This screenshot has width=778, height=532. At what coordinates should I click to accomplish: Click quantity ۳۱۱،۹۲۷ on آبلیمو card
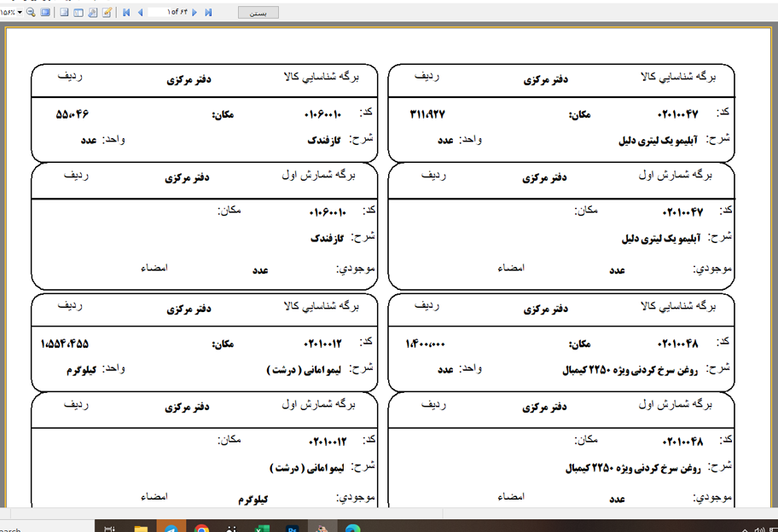tap(427, 114)
